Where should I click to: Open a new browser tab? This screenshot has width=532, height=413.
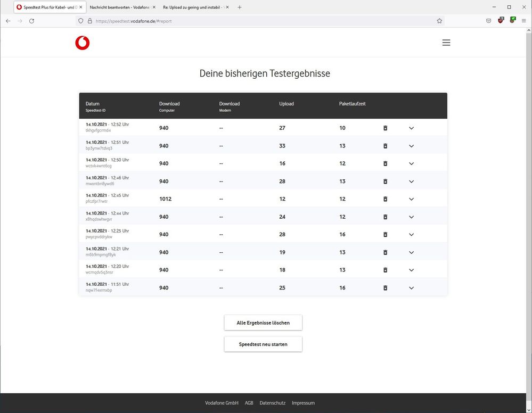coord(240,7)
